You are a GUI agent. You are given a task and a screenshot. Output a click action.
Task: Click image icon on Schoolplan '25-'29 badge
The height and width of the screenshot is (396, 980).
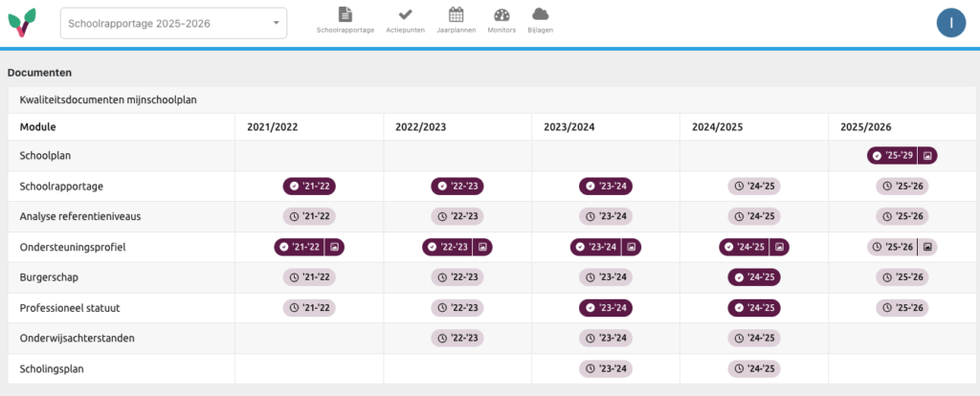[926, 155]
